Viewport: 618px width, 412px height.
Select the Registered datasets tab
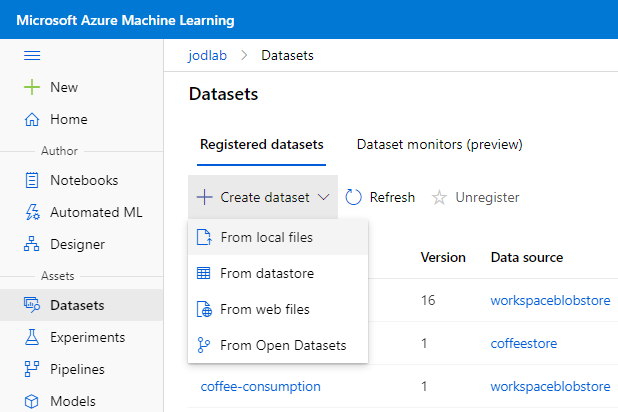pyautogui.click(x=261, y=145)
